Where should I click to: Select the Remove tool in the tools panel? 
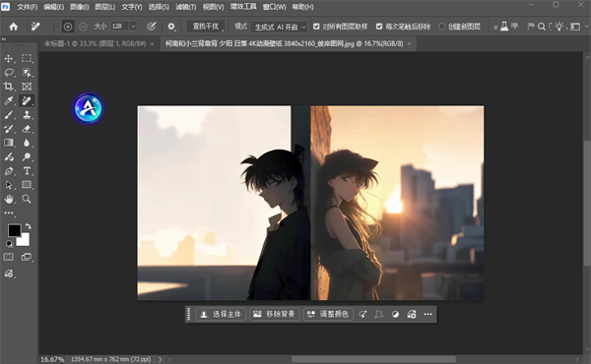coord(27,100)
